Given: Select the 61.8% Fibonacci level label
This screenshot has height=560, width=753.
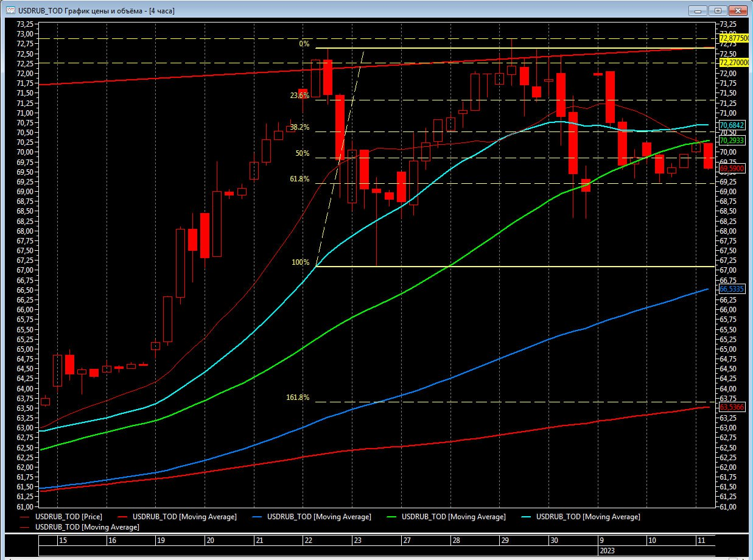Looking at the screenshot, I should click(x=299, y=179).
